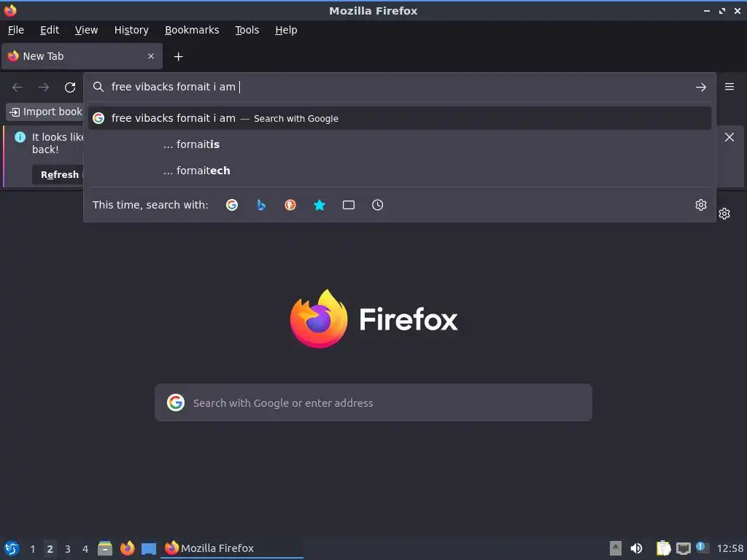Go back using the back arrow

[18, 87]
